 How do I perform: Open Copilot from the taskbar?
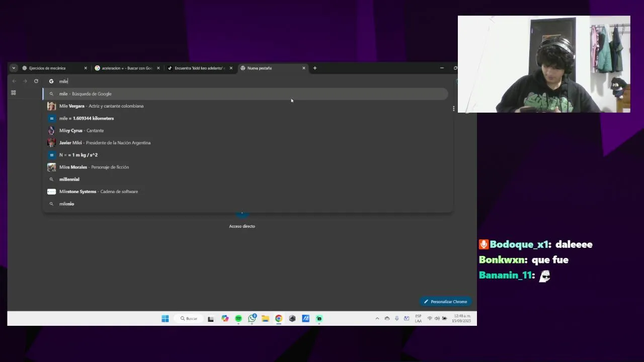coord(225,318)
